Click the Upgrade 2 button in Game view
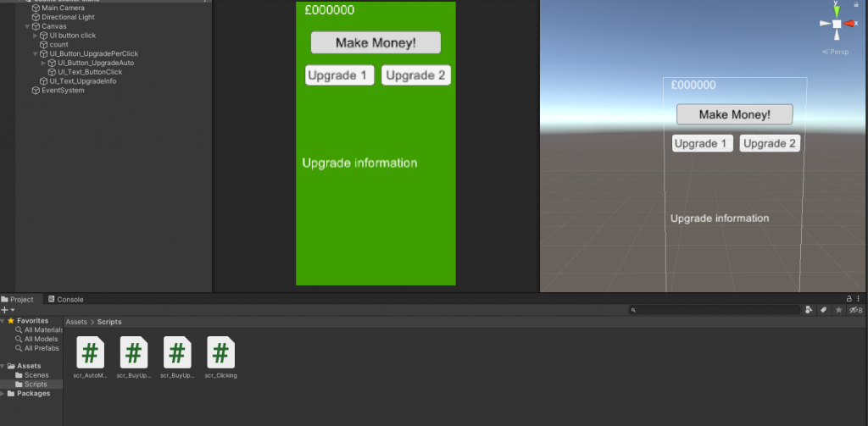Viewport: 868px width, 426px height. pyautogui.click(x=415, y=75)
